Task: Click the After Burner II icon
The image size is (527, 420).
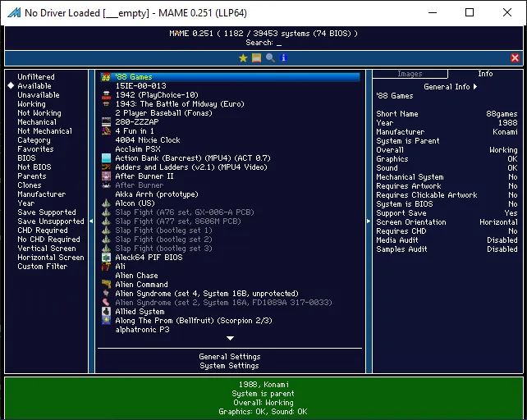Action: pos(106,176)
